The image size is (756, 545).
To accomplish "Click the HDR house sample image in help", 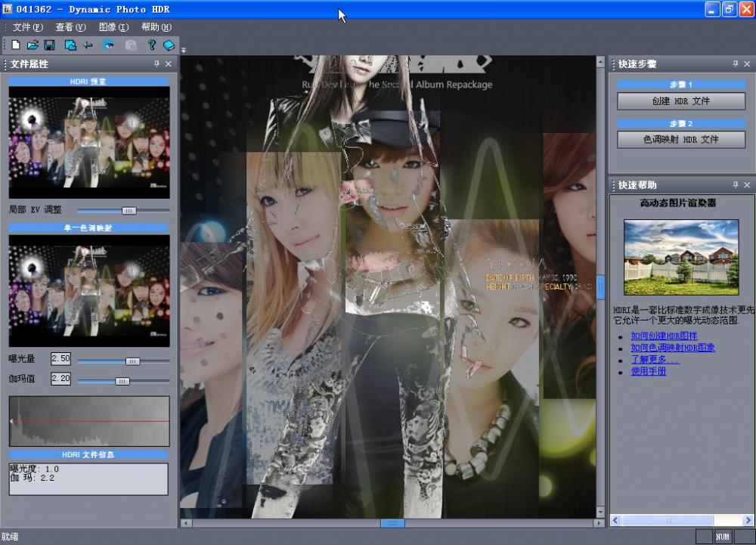I will point(681,257).
